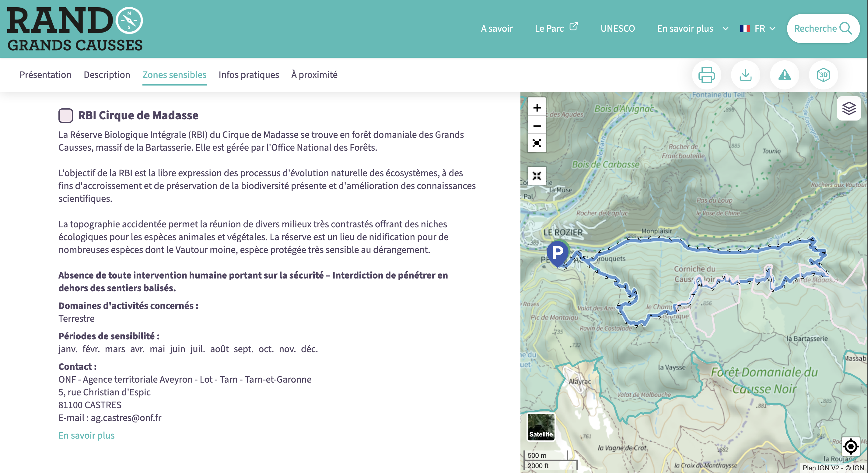Toggle map fullscreen view icon

point(537,144)
